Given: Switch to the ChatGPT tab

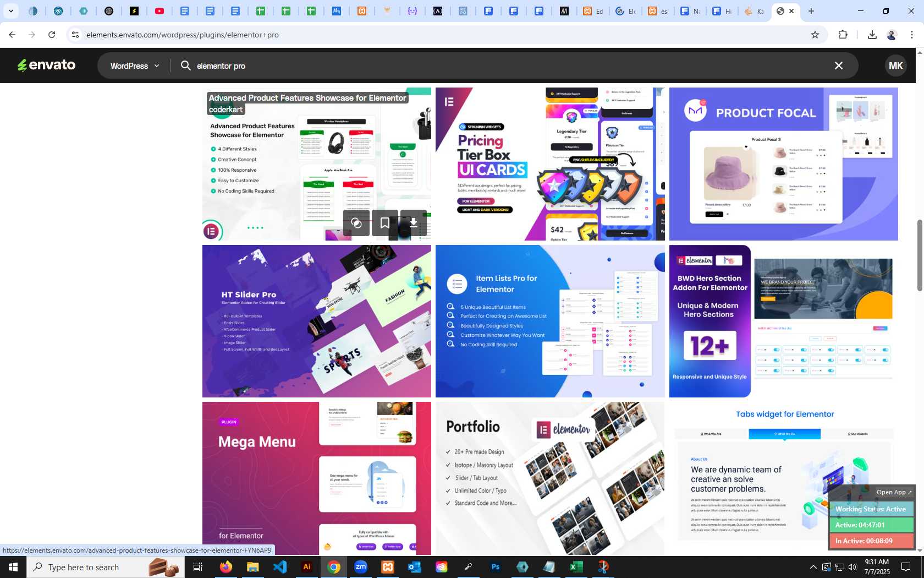Looking at the screenshot, I should 109,11.
